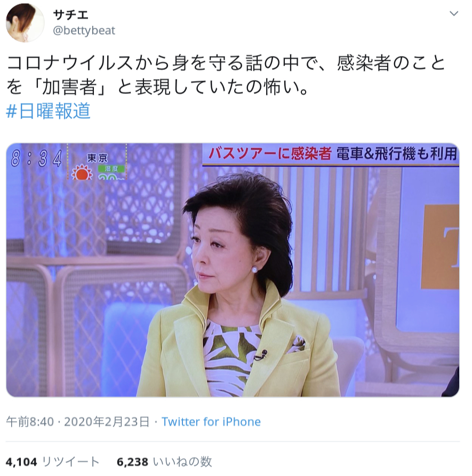Open the #日曜報道 hashtag
472x476 pixels.
coord(48,110)
